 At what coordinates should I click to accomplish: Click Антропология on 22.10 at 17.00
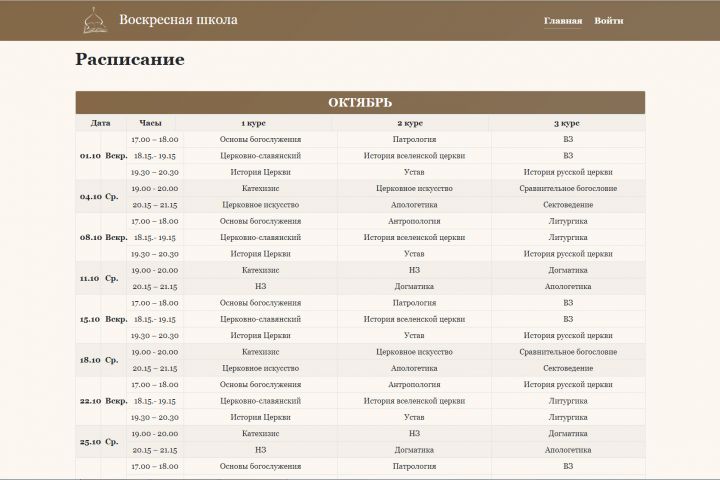coord(414,384)
